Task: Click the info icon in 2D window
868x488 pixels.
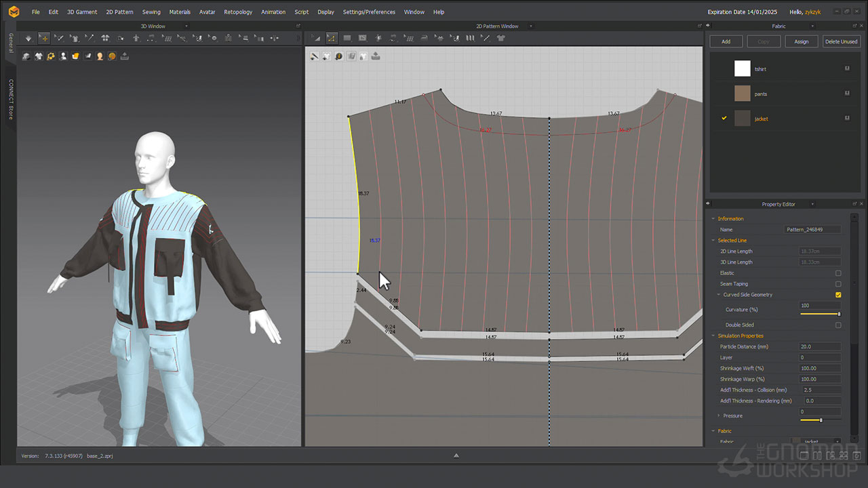Action: 338,56
